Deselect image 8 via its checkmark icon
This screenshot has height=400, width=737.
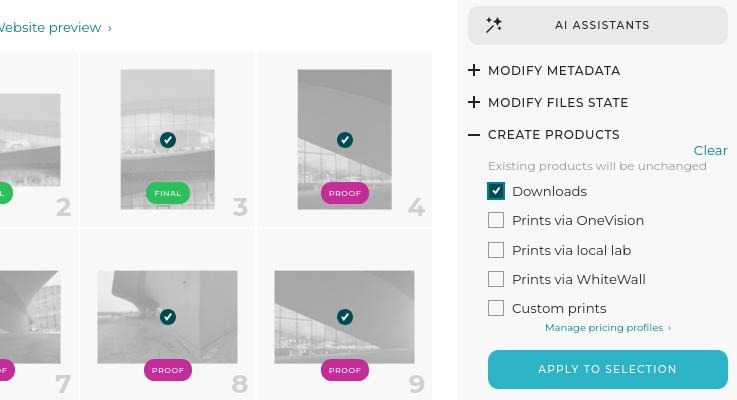tap(168, 317)
